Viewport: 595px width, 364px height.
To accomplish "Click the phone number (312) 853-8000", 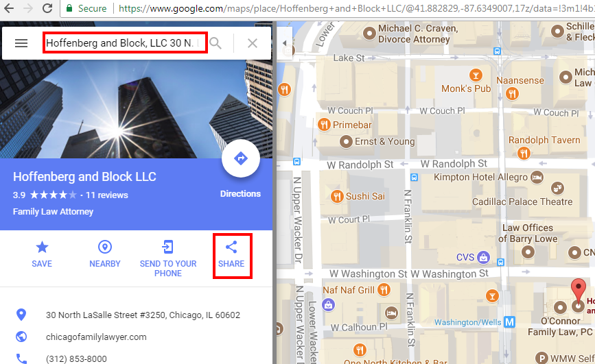I will click(76, 359).
